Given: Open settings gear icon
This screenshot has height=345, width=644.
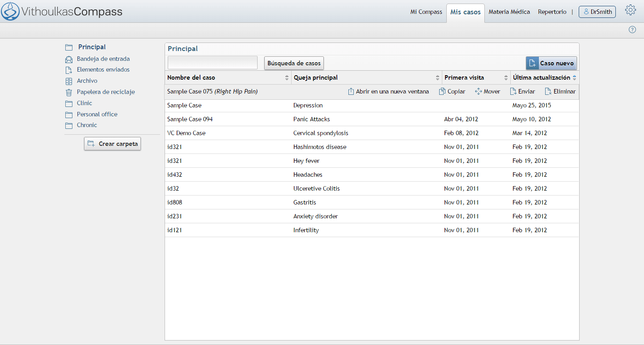Looking at the screenshot, I should 630,10.
